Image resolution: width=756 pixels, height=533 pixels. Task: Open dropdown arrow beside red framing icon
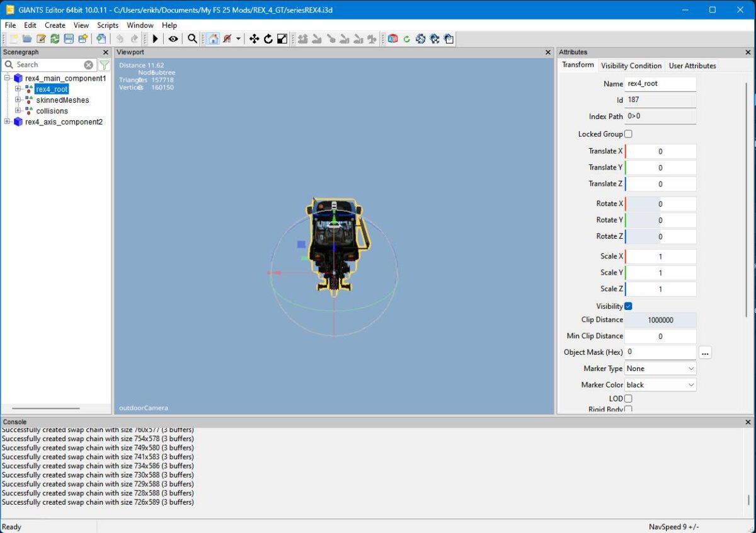[x=238, y=39]
